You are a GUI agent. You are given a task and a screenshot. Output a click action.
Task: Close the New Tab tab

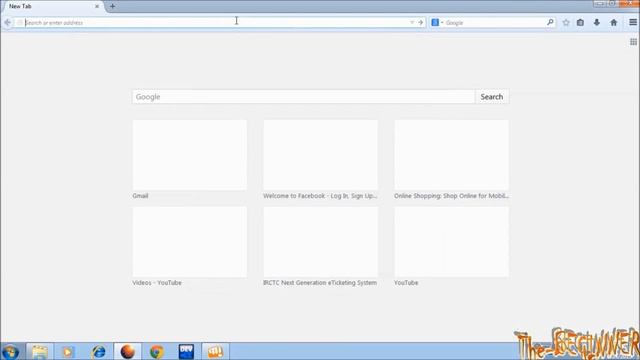(x=97, y=7)
